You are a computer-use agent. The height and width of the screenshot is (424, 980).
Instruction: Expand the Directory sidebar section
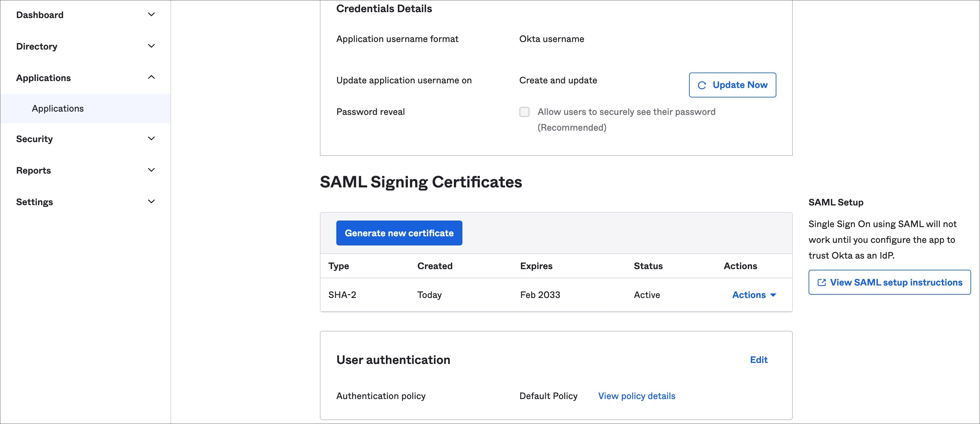(151, 46)
